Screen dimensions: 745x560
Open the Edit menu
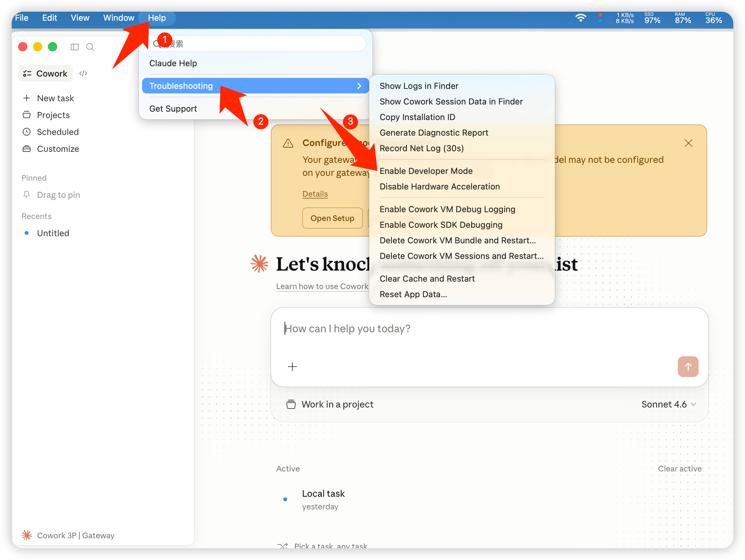pyautogui.click(x=50, y=18)
